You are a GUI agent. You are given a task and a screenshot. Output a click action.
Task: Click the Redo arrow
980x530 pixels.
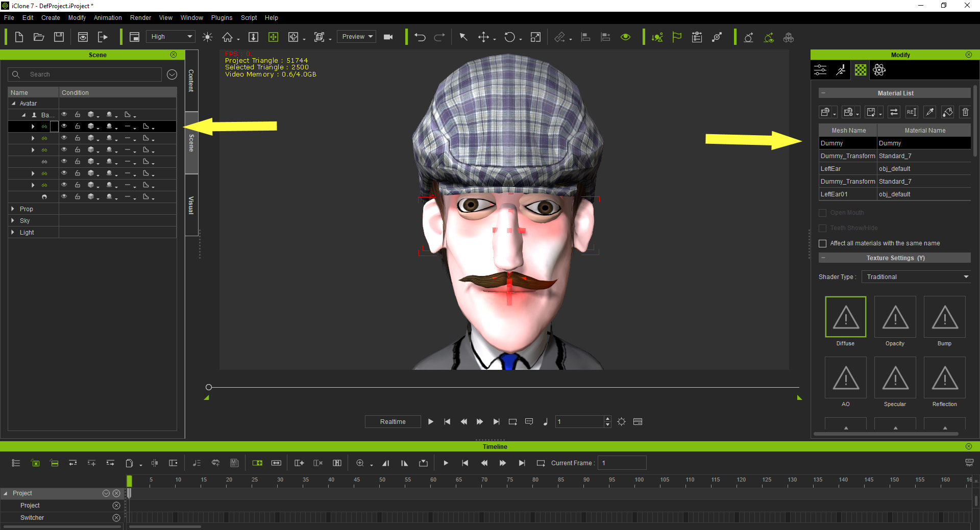point(439,37)
